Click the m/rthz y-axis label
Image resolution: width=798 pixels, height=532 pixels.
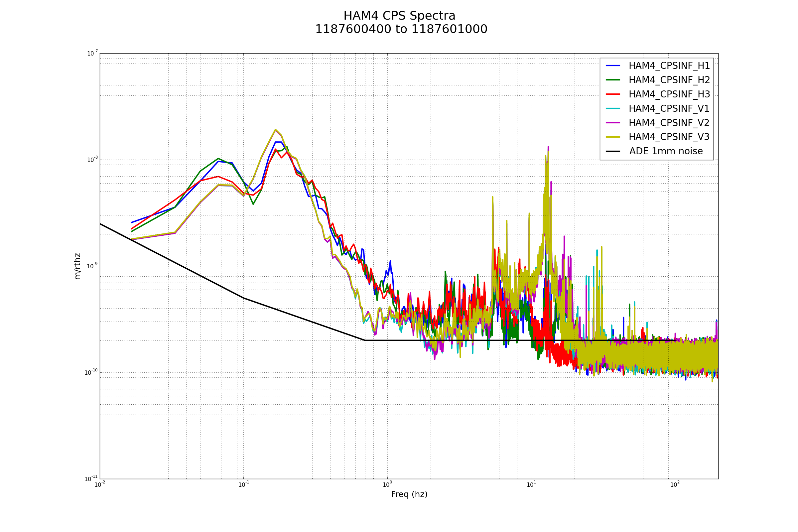tap(78, 266)
